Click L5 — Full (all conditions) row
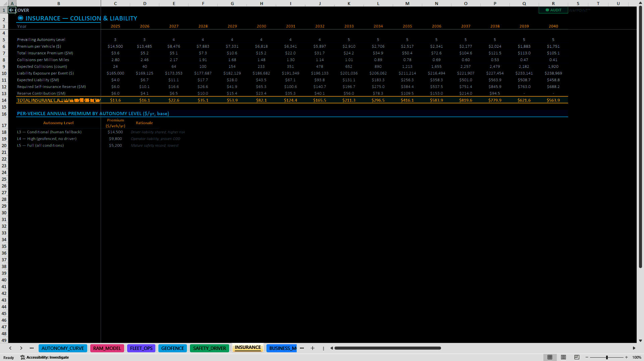Screen dimensions: 644x361 point(40,145)
